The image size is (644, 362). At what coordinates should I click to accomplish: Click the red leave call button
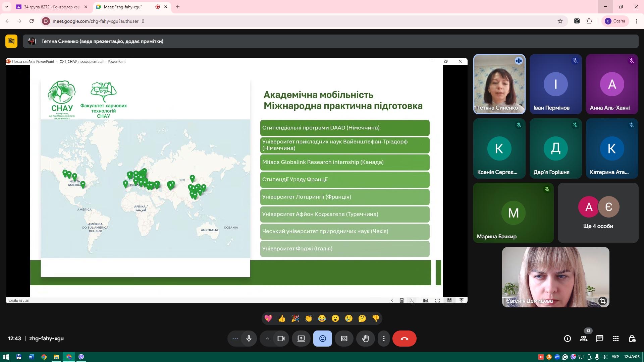pos(404,339)
